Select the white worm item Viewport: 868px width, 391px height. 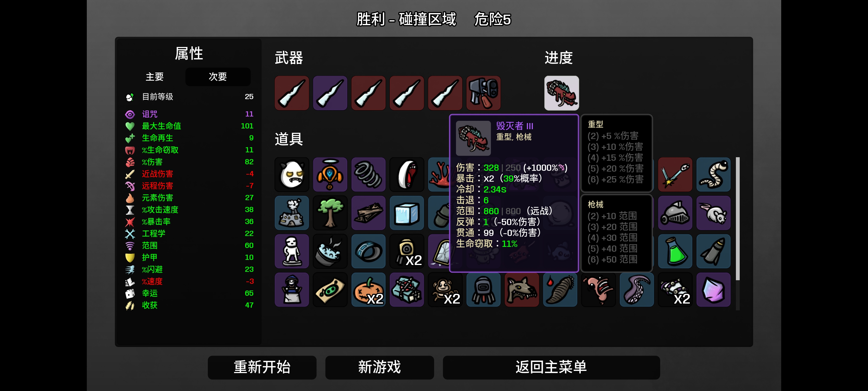click(713, 174)
